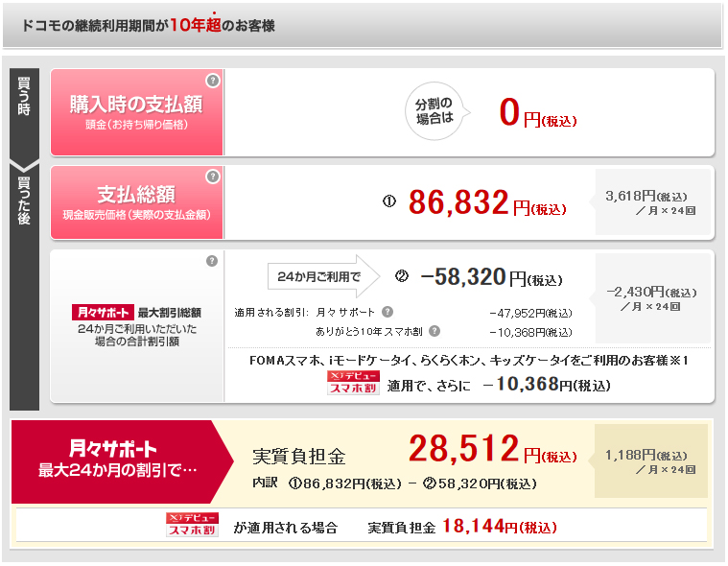728x566 pixels.
Task: Click the 買った後 sidebar label
Action: point(24,200)
